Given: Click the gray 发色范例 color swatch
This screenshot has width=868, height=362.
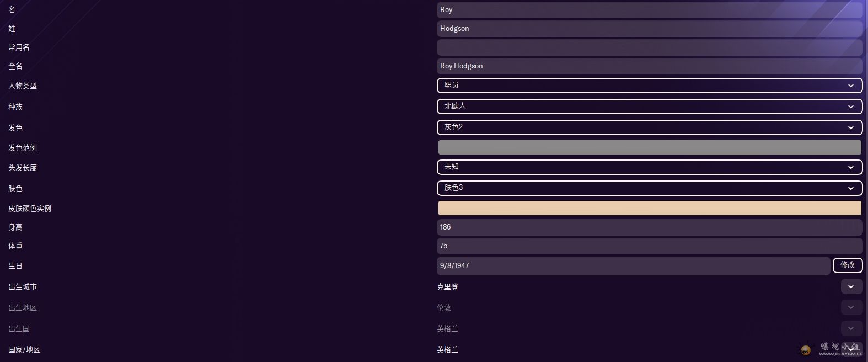Looking at the screenshot, I should pyautogui.click(x=650, y=147).
